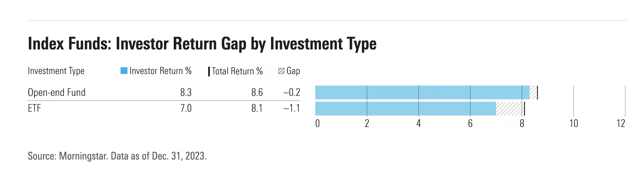Click the chart title heading
Screen dimensions: 644x188
tap(202, 44)
